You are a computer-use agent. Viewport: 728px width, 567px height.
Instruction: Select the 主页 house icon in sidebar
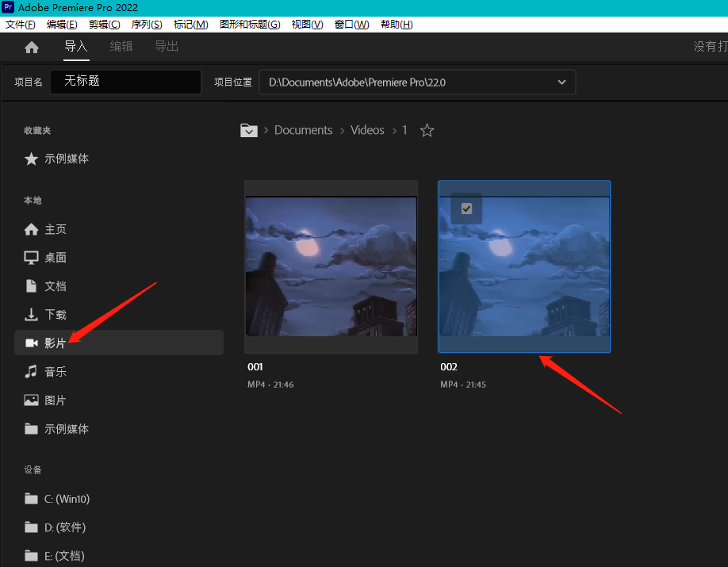tap(31, 229)
